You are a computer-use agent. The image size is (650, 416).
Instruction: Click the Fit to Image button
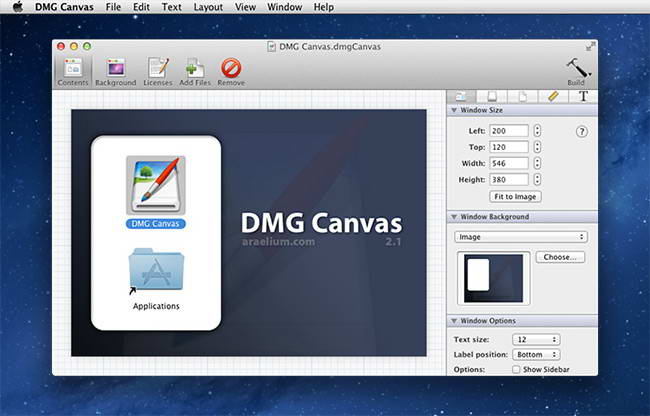tap(515, 197)
